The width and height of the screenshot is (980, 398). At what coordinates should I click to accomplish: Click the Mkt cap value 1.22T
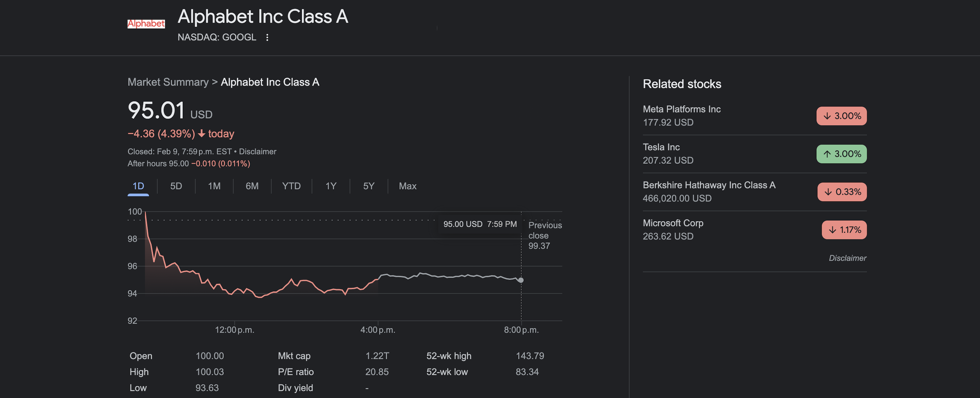click(377, 356)
